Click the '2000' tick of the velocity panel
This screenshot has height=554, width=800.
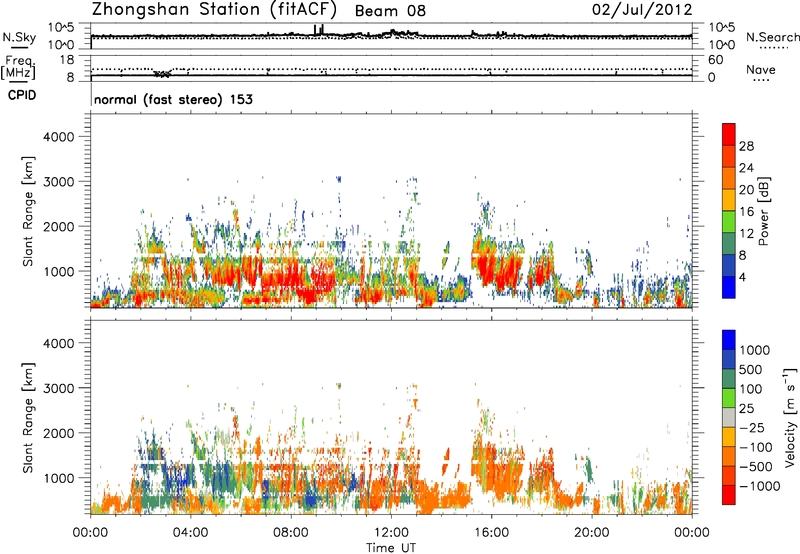[58, 433]
